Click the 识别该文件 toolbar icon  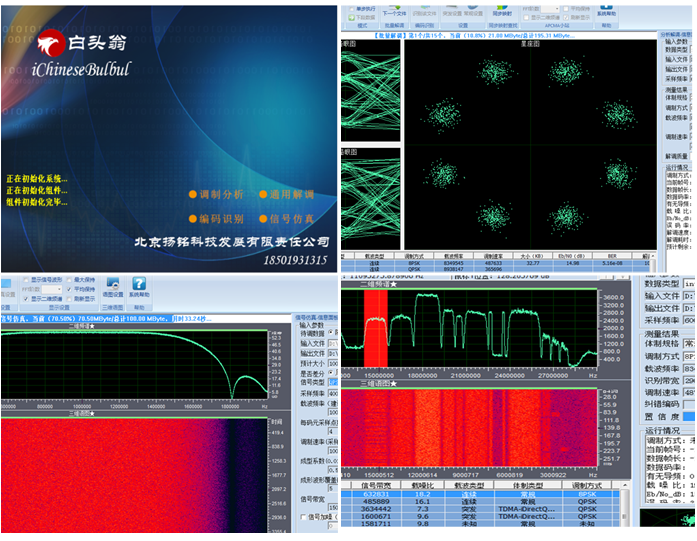[424, 8]
